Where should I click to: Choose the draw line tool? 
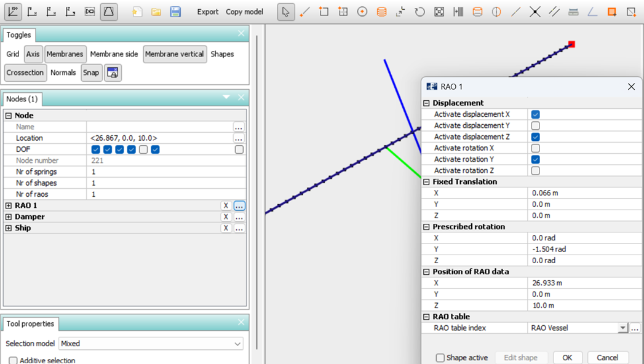(x=304, y=12)
